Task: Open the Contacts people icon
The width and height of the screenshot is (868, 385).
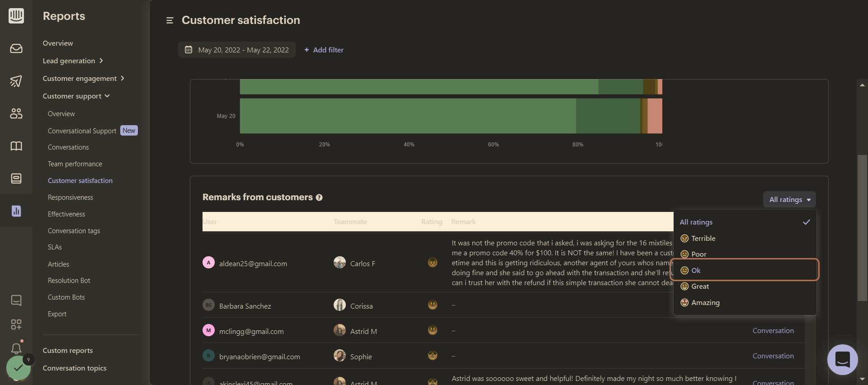Action: (16, 113)
